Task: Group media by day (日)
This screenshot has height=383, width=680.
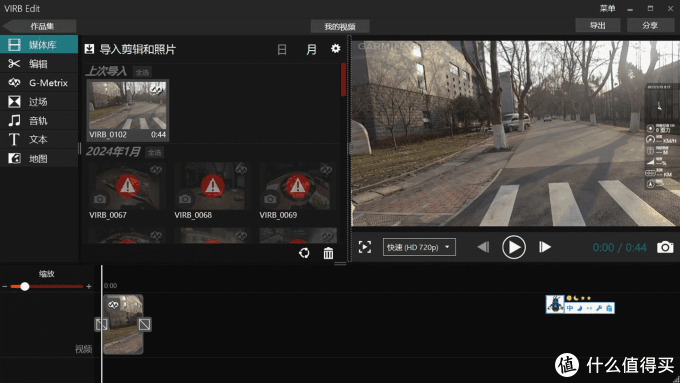Action: pos(282,49)
